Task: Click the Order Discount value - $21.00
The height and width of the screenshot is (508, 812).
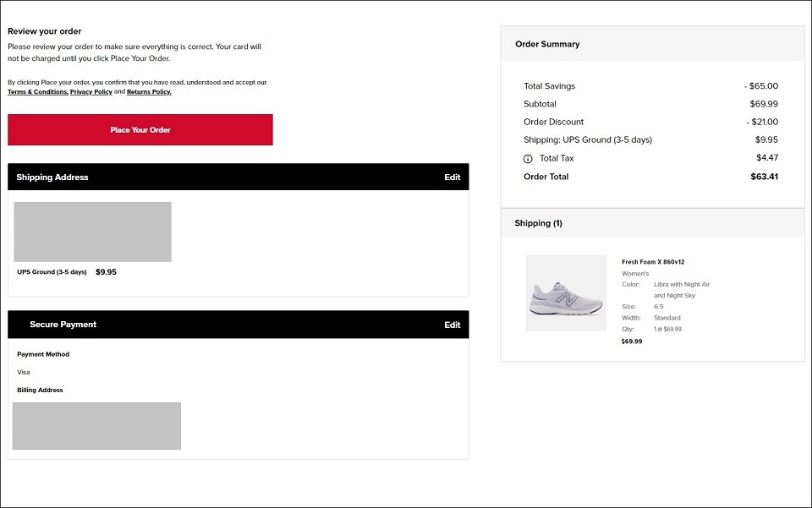Action: [x=762, y=122]
